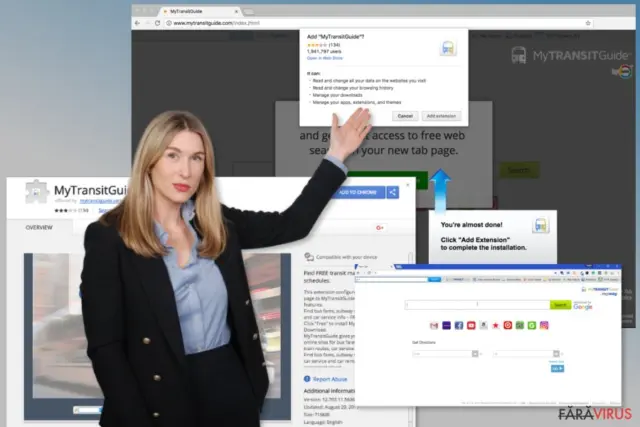Open the Facebook shortcut icon
The image size is (640, 427).
(x=459, y=325)
